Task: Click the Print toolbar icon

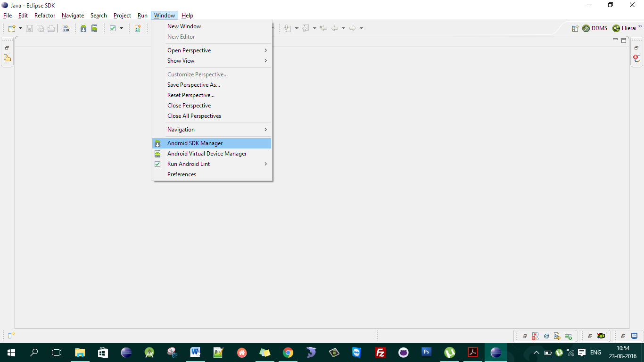Action: [x=51, y=28]
